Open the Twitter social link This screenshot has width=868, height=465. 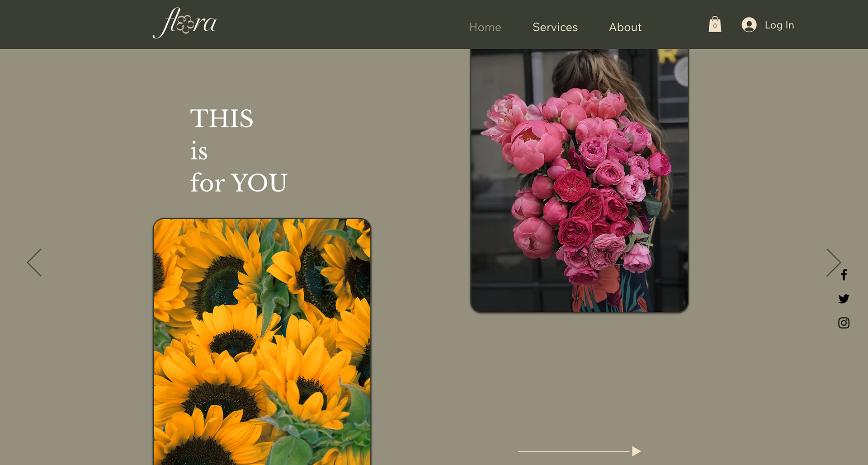pyautogui.click(x=844, y=299)
